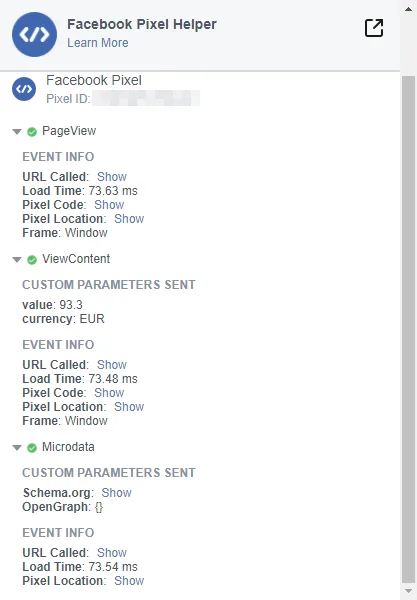Open Pixel Helper in external pop-out window
The height and width of the screenshot is (600, 417).
pos(374,28)
